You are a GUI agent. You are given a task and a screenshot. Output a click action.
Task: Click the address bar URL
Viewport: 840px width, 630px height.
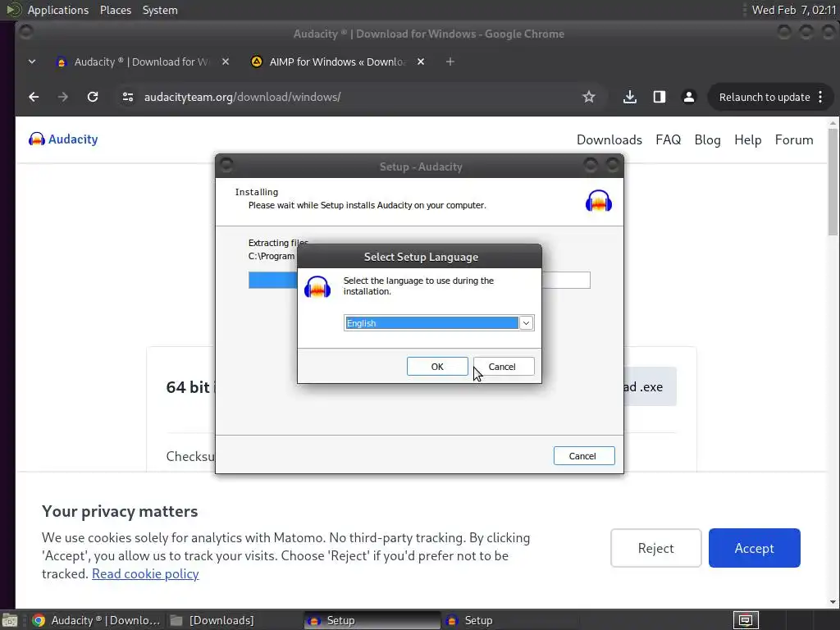(242, 97)
